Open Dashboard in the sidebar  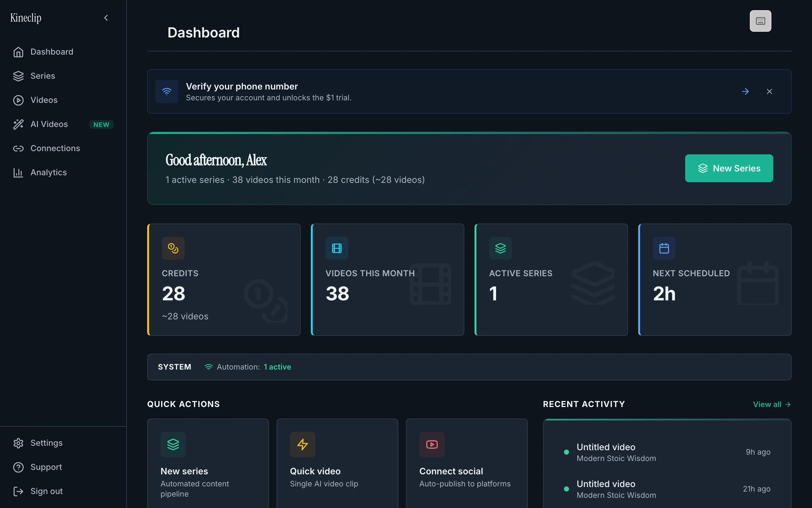coord(63,52)
